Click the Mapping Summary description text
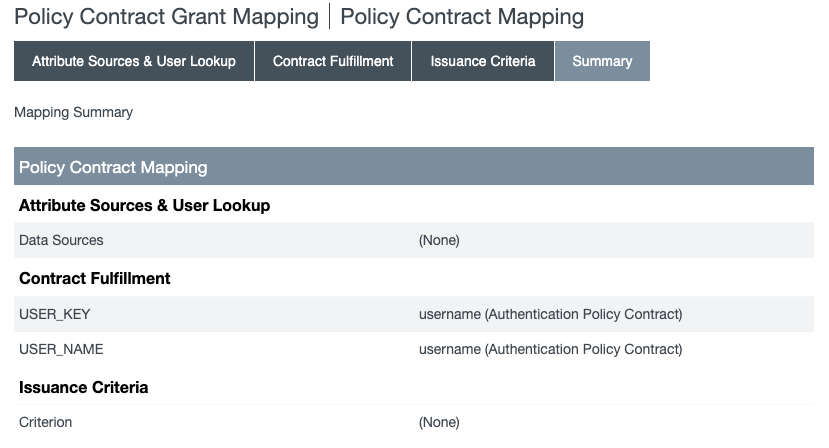This screenshot has height=448, width=829. point(73,113)
